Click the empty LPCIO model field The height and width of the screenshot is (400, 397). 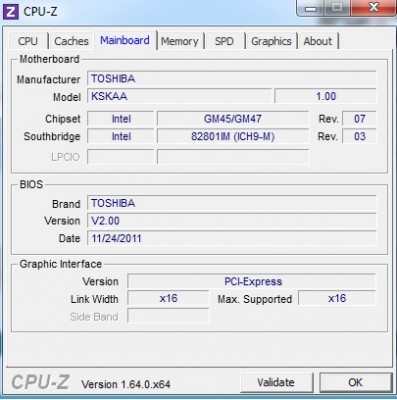click(x=233, y=157)
